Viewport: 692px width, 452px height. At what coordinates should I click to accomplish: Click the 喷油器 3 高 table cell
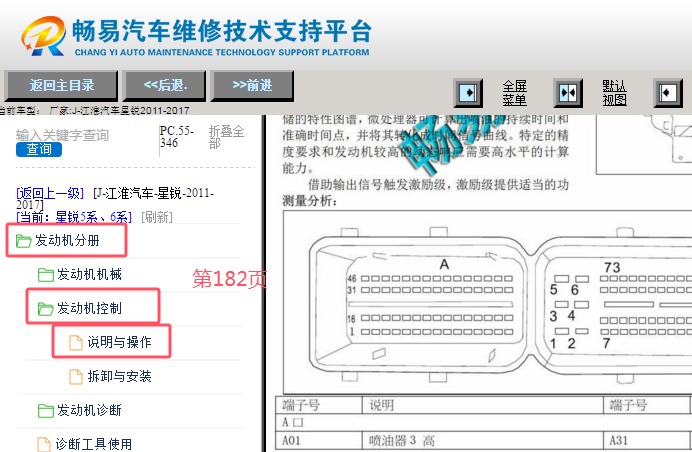click(482, 440)
